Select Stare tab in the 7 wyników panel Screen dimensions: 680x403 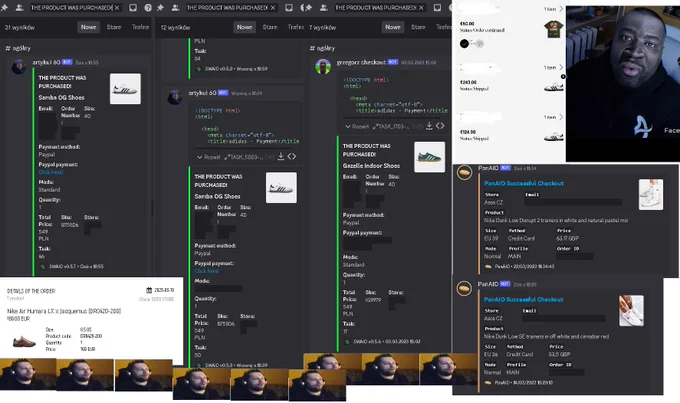point(418,27)
